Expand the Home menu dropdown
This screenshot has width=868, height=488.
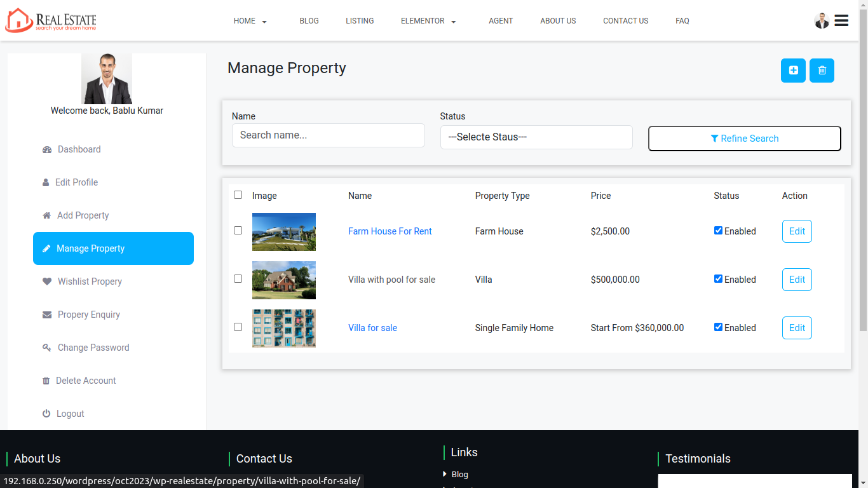250,21
